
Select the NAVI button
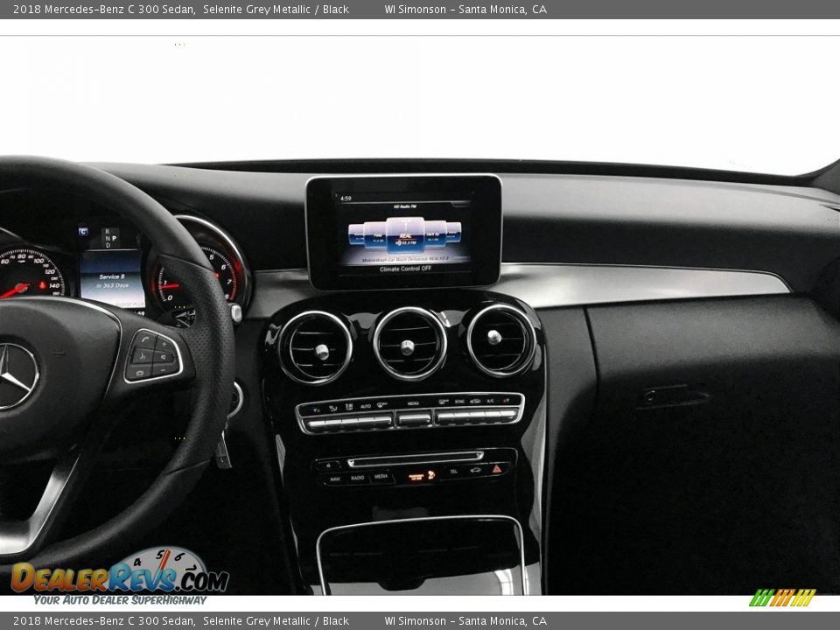coord(335,479)
